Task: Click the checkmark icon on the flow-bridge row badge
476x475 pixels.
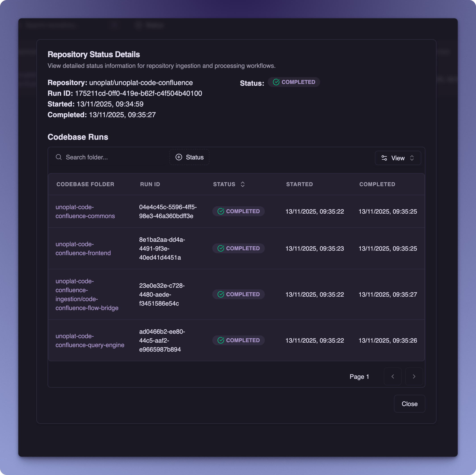Action: point(221,294)
